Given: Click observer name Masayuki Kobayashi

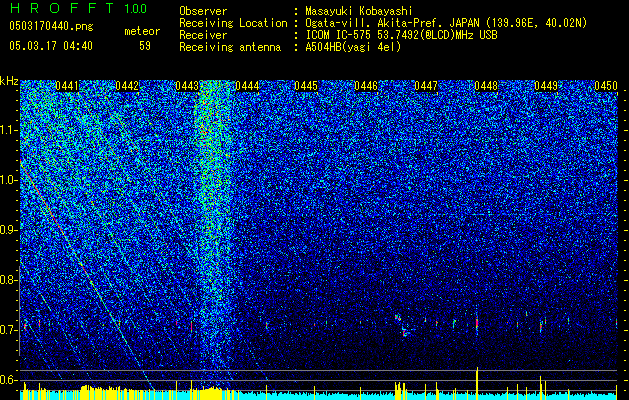Looking at the screenshot, I should 359,11.
